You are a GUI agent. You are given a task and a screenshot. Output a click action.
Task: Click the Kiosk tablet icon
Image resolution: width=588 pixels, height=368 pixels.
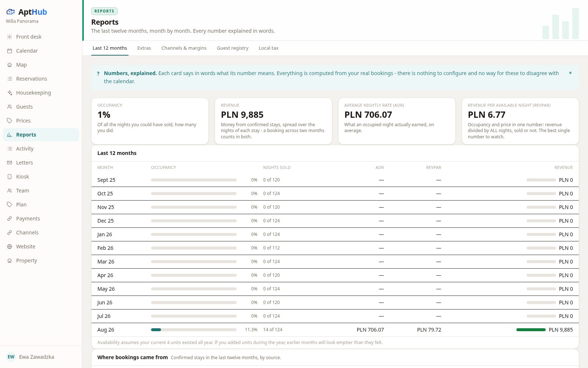pyautogui.click(x=10, y=177)
